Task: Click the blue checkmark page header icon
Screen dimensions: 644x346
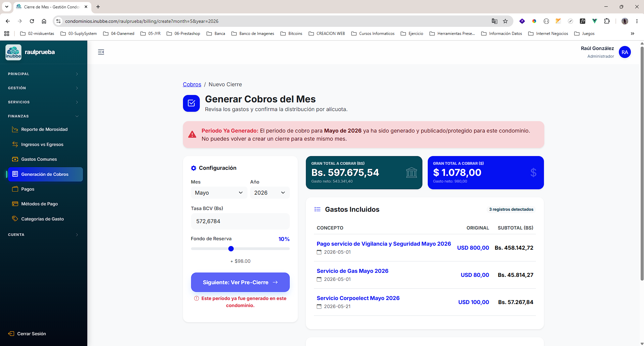Action: pos(191,103)
